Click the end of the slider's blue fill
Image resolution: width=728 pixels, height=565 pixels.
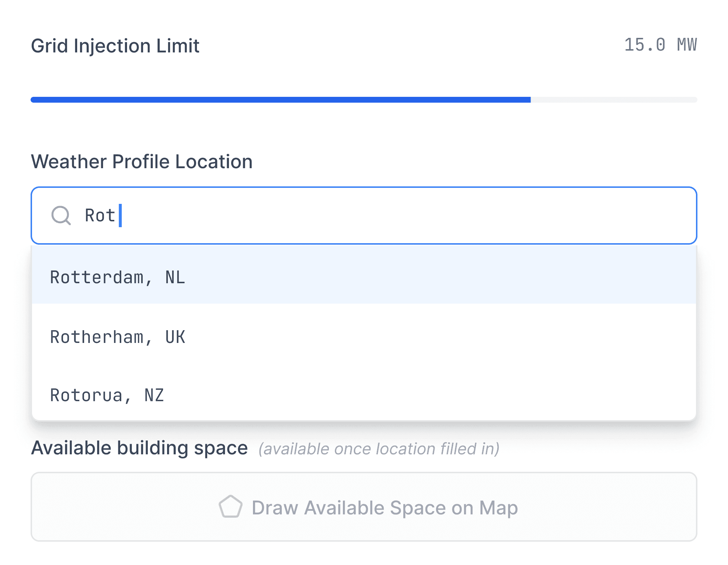530,100
